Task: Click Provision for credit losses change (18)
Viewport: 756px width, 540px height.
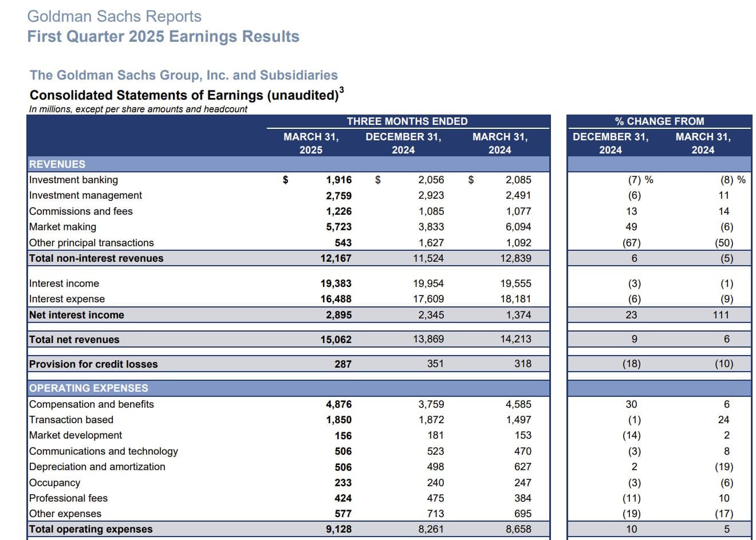Action: click(x=632, y=364)
